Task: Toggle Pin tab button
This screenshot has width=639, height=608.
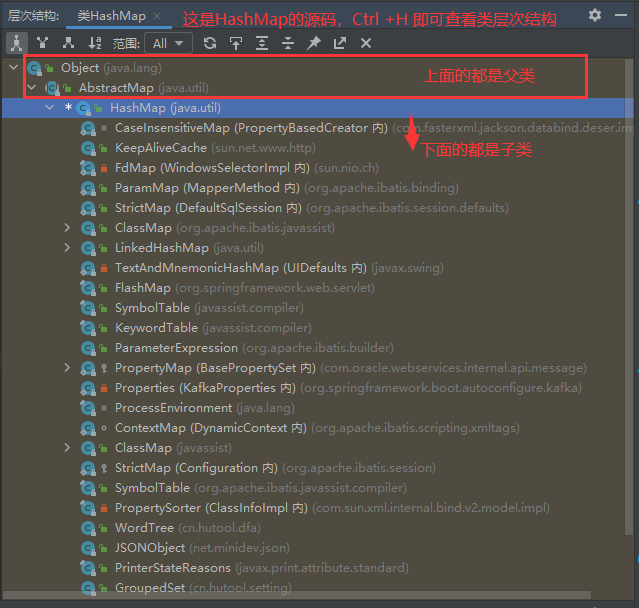Action: click(314, 43)
